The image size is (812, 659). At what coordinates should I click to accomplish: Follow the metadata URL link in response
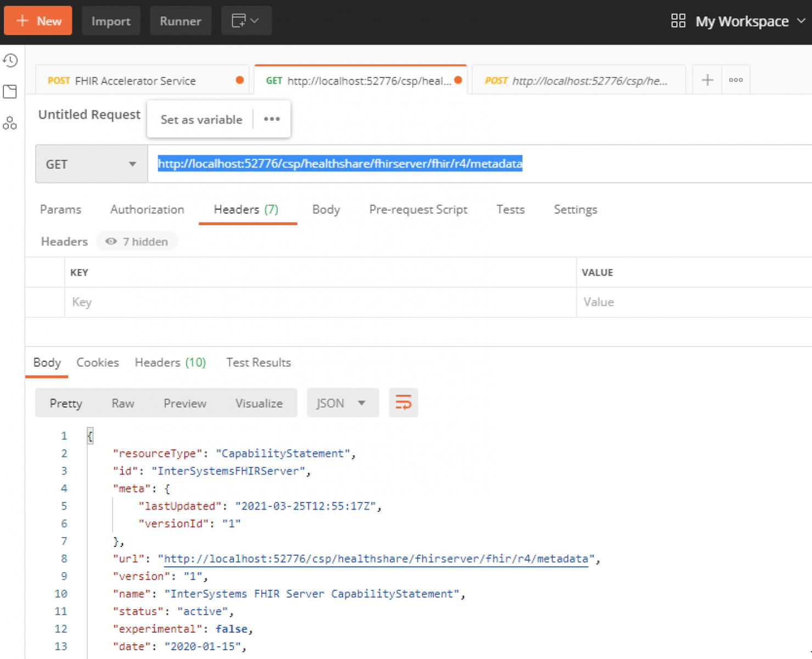(376, 559)
